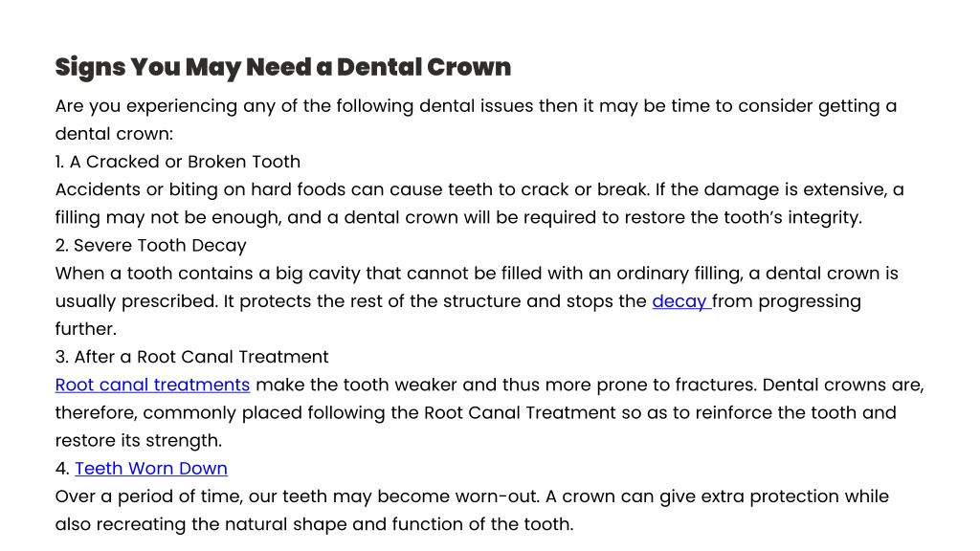
Task: Click the words 'usually prescribed' in the decay paragraph
Action: coord(136,301)
